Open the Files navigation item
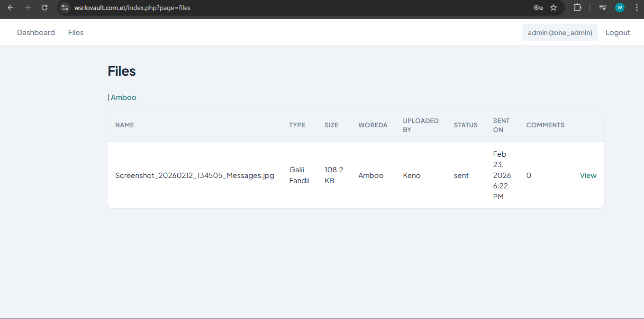The height and width of the screenshot is (319, 644). click(76, 33)
